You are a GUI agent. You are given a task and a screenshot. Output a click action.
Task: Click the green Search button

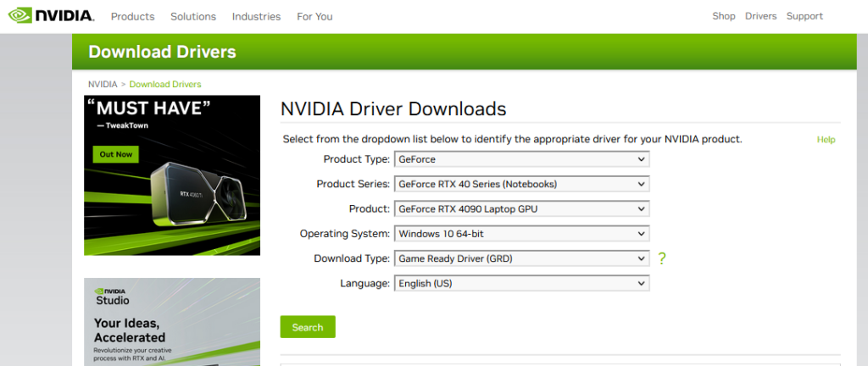[x=308, y=327]
